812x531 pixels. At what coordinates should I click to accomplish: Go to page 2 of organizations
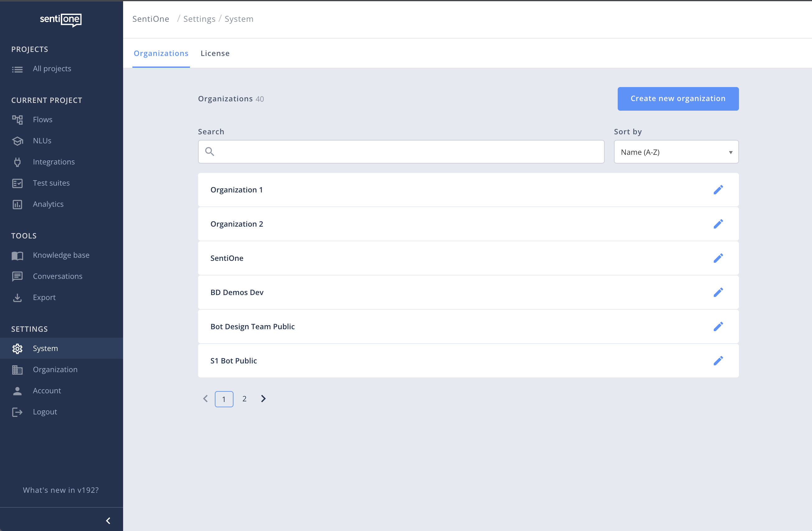(x=244, y=399)
